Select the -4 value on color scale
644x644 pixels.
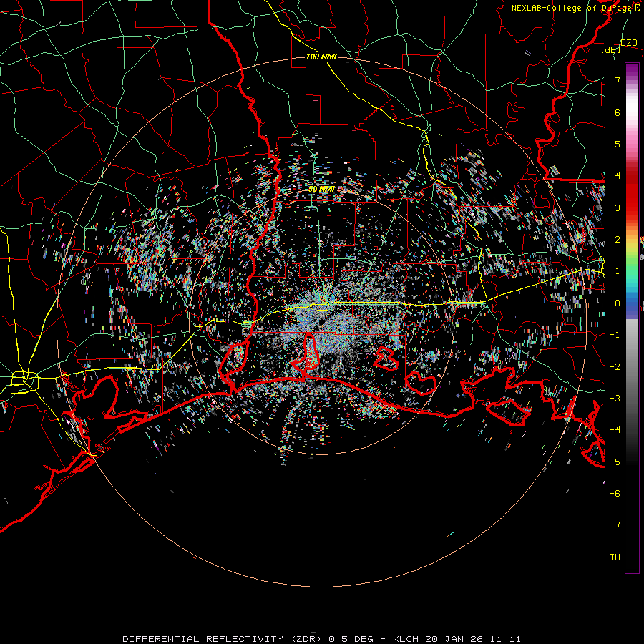(615, 430)
